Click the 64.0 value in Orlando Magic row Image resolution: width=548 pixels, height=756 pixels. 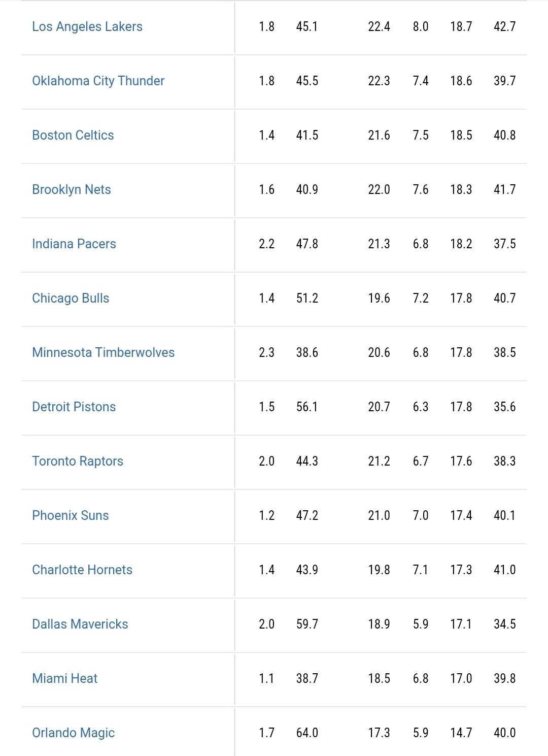(307, 733)
